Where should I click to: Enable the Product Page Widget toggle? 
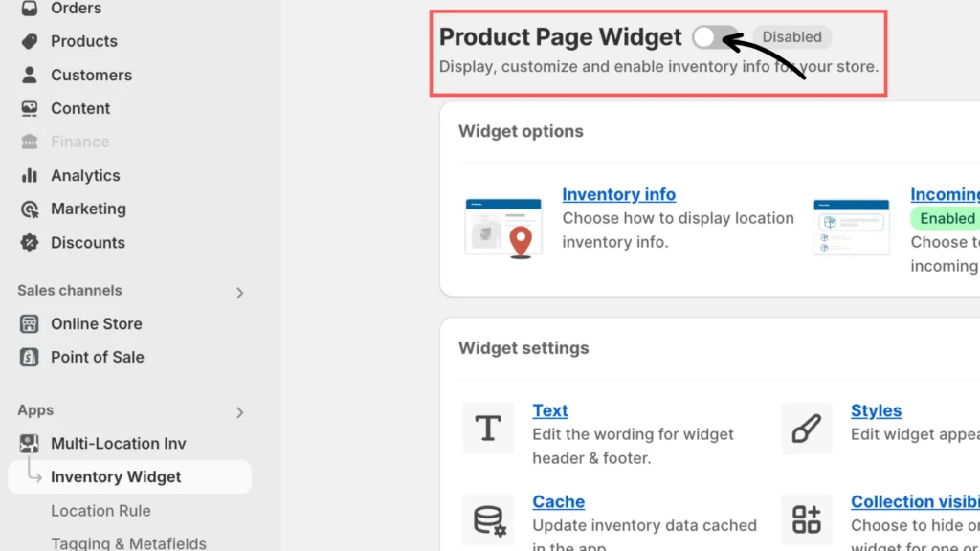tap(715, 37)
